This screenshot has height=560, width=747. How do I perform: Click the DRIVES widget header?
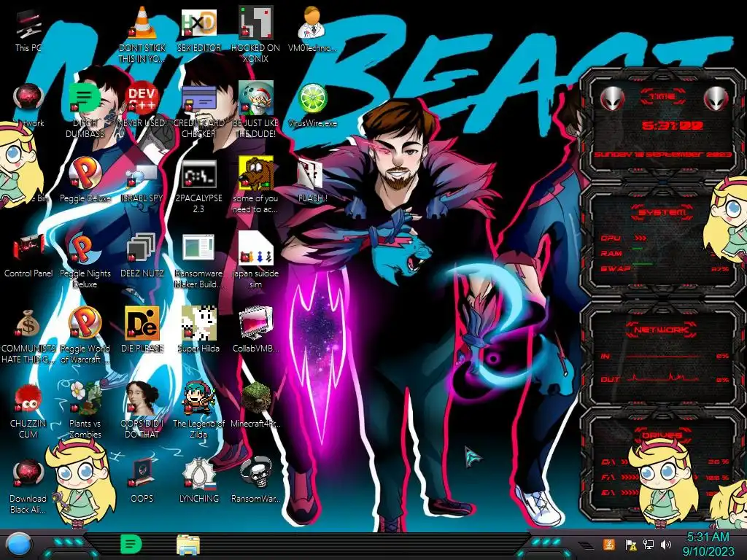point(661,435)
